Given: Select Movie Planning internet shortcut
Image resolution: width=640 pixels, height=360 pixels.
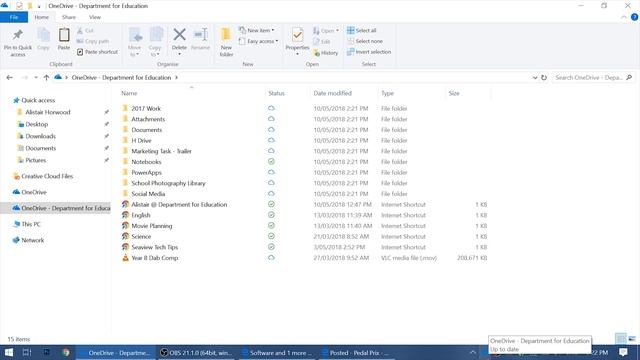Looking at the screenshot, I should click(151, 226).
